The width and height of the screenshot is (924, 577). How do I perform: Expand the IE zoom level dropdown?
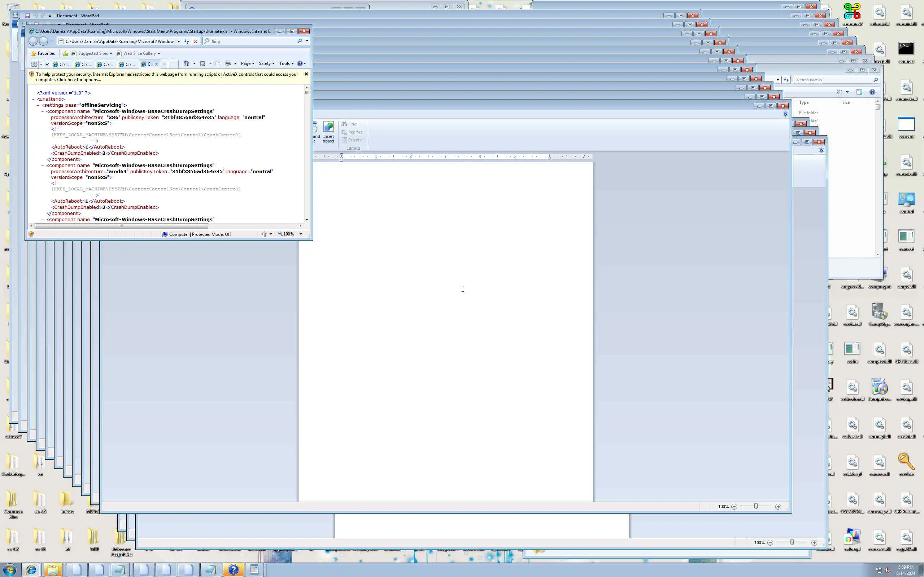(x=301, y=234)
